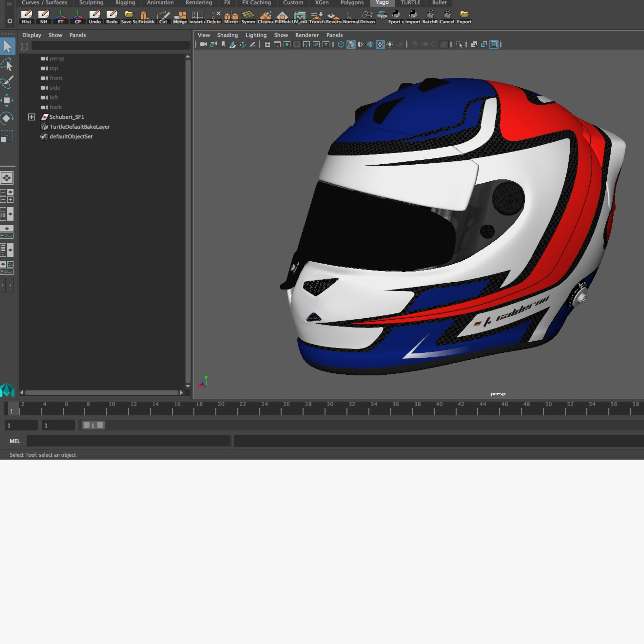The width and height of the screenshot is (644, 644).
Task: Click the Image Plane viewport icon
Action: point(233,44)
